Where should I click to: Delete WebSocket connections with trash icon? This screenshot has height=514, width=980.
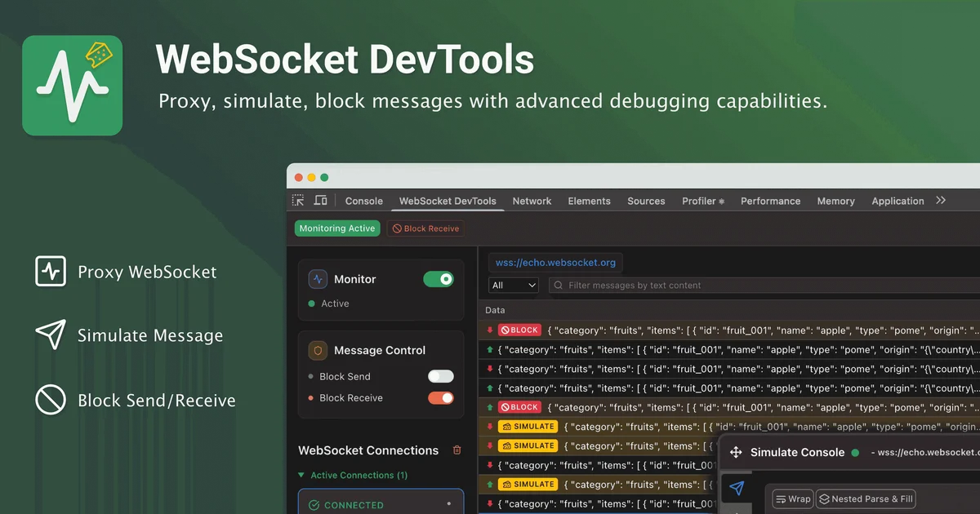pyautogui.click(x=457, y=450)
